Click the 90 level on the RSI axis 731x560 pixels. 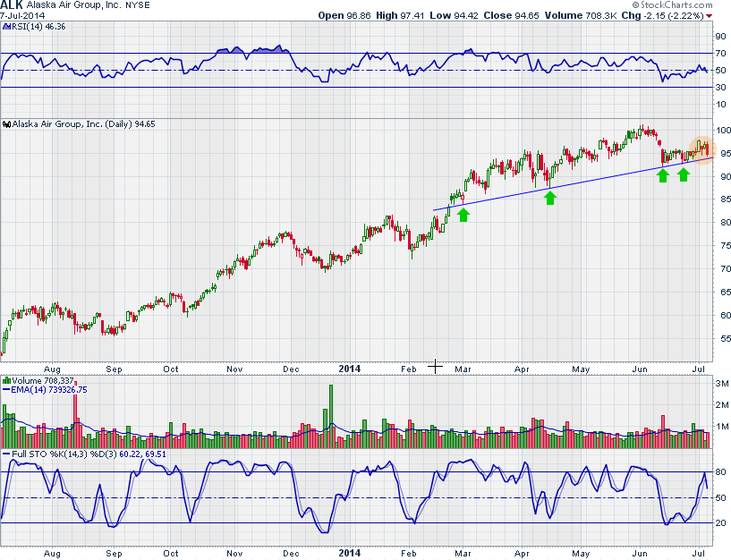coord(721,37)
